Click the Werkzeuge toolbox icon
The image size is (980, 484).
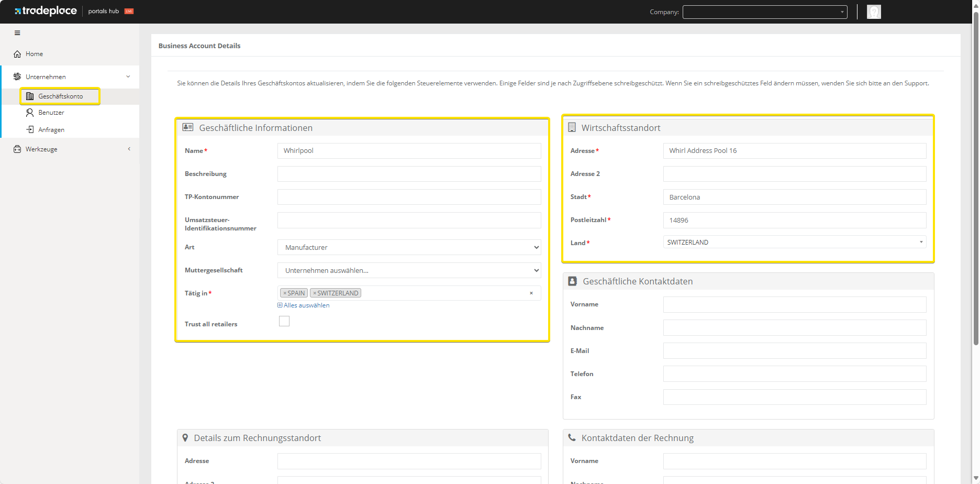click(17, 149)
